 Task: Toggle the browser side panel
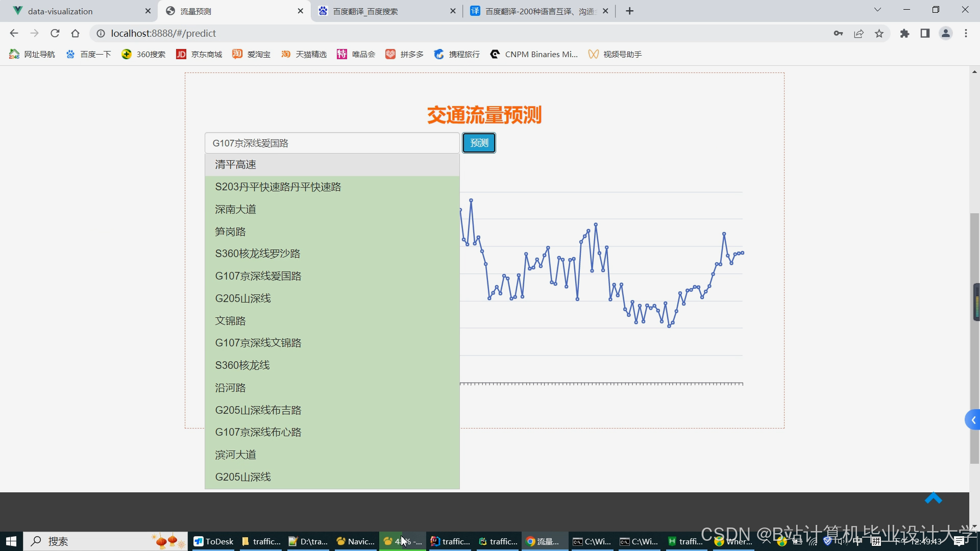click(925, 33)
